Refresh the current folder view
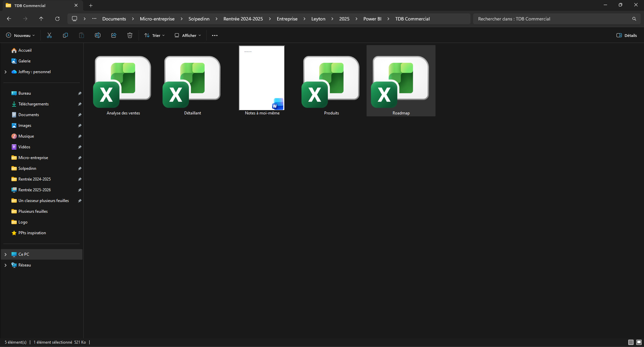This screenshot has width=644, height=347. [57, 19]
